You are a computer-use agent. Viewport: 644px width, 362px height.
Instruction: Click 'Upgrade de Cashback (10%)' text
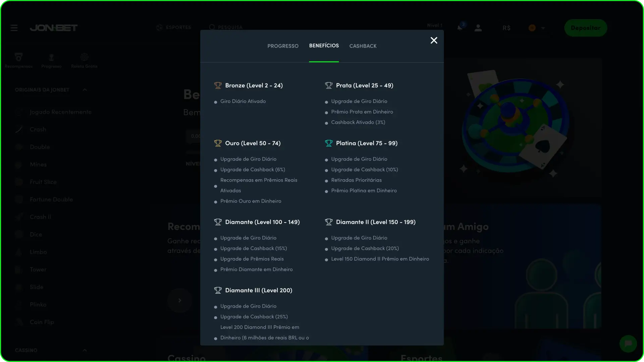click(365, 170)
